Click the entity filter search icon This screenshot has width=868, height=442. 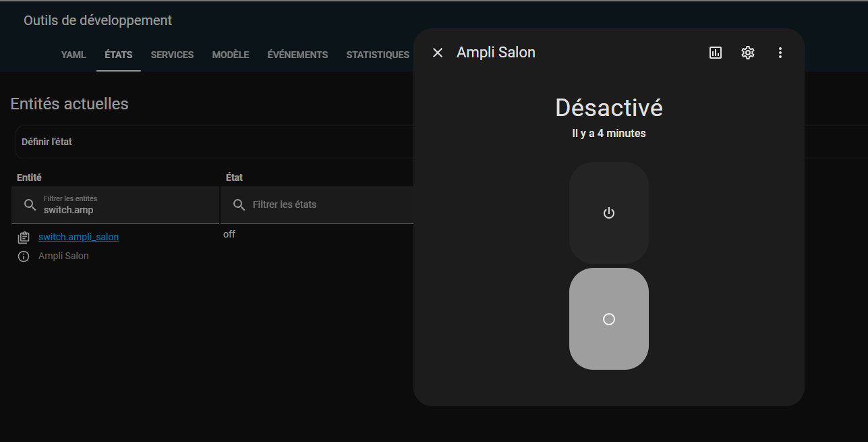click(30, 205)
